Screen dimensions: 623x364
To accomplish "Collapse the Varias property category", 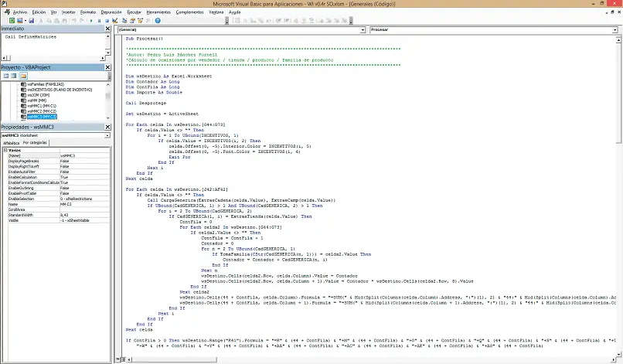I will 5,150.
